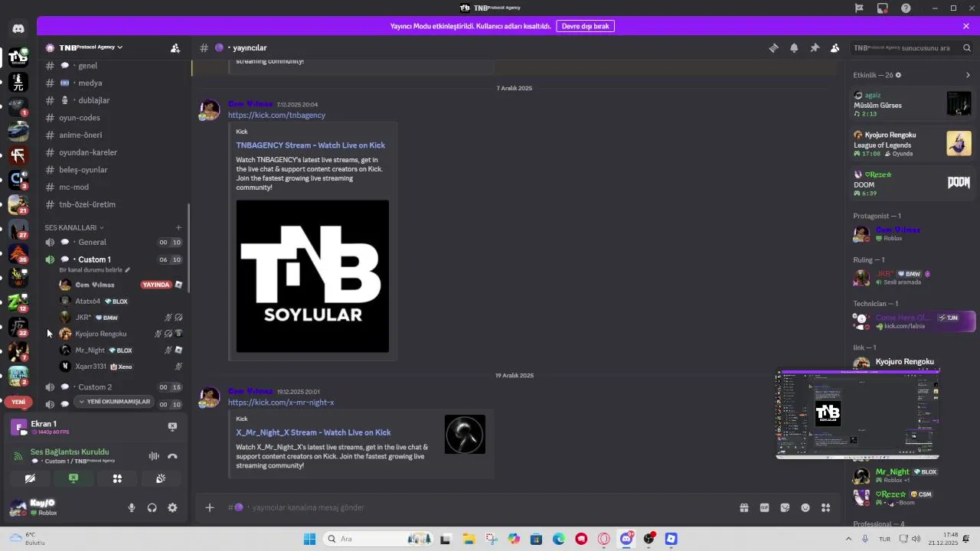Stop streaming icon beside Ekran 1
The height and width of the screenshot is (551, 980).
pyautogui.click(x=172, y=426)
